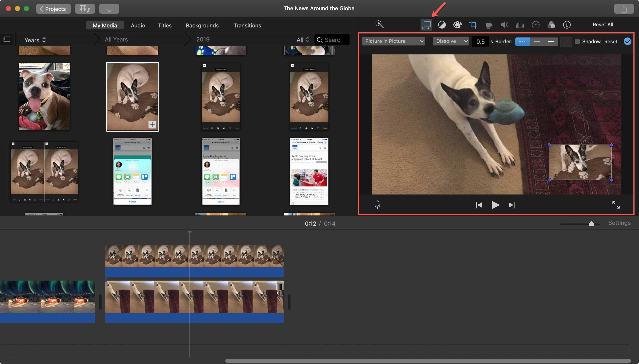
Task: Toggle the libraries sidebar icon
Action: tap(7, 39)
